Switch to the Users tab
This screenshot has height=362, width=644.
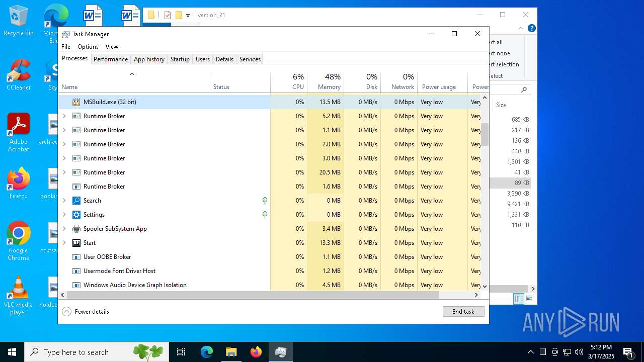(203, 59)
